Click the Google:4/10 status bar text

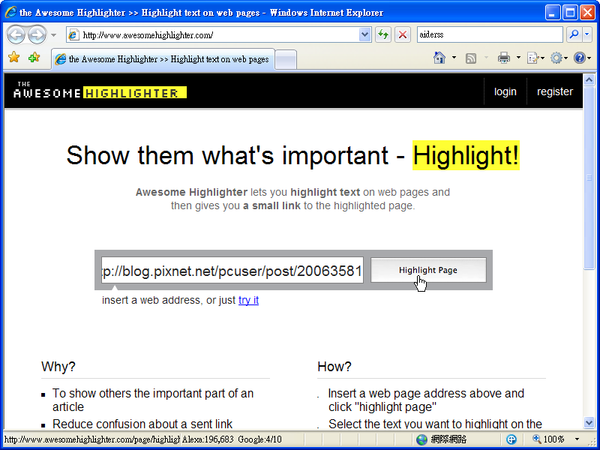click(260, 440)
